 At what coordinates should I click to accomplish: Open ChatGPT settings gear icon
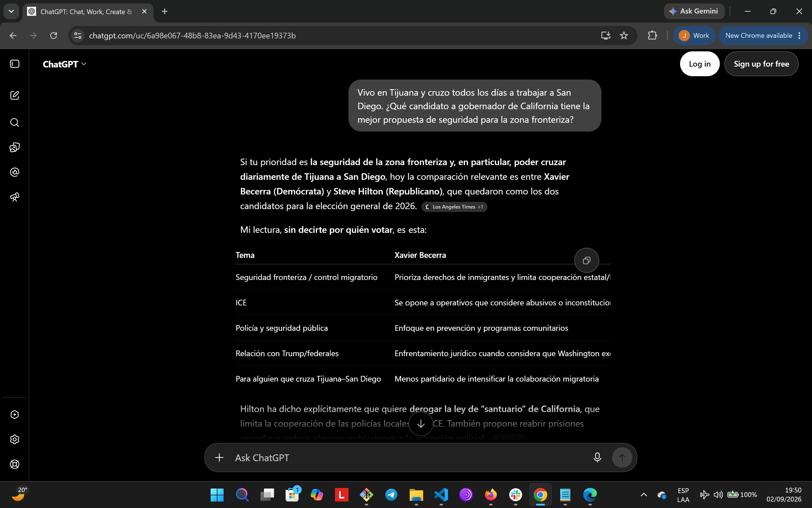[15, 439]
